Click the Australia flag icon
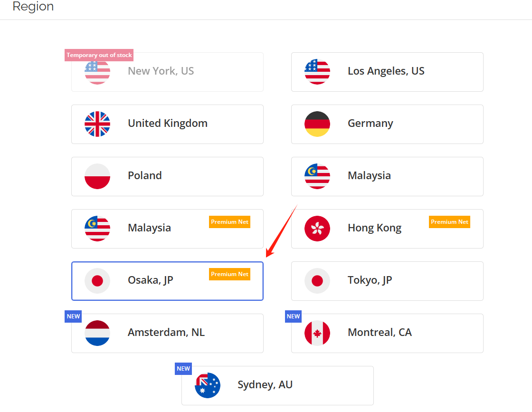 click(208, 385)
